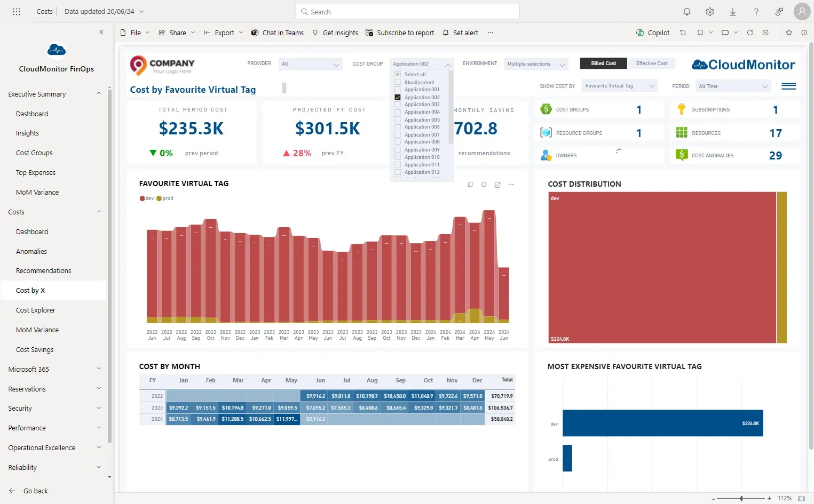Open more options on Favourite Virtual Tag chart
814x504 pixels.
[511, 185]
